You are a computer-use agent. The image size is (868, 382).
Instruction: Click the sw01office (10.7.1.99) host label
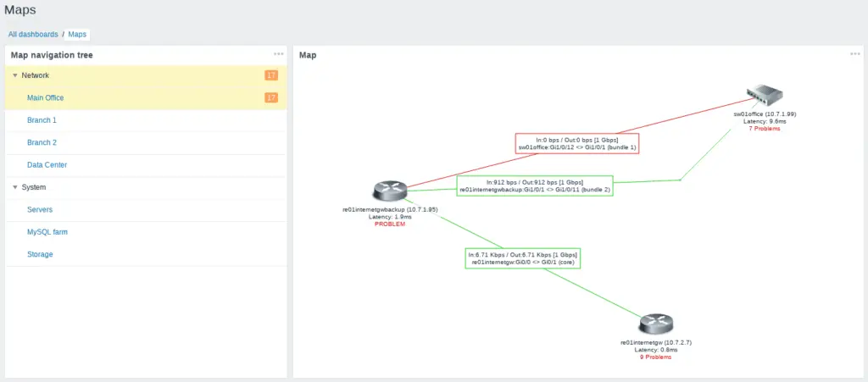coord(765,113)
